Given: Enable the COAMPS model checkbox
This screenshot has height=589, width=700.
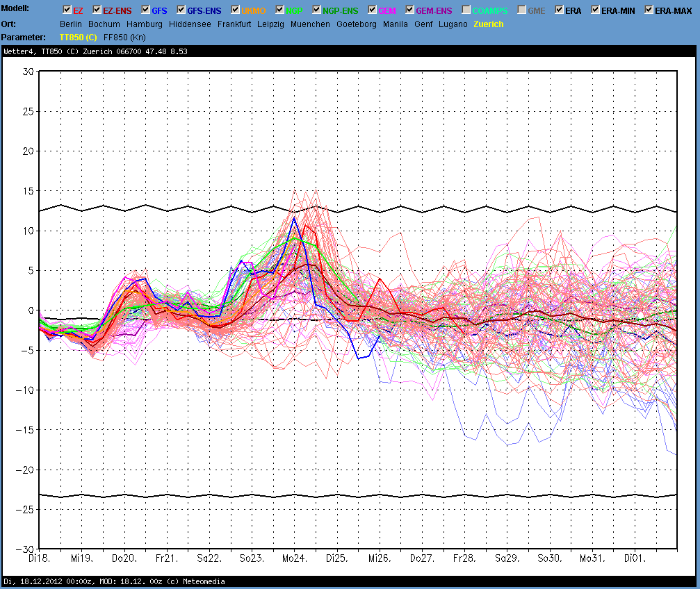Looking at the screenshot, I should 466,10.
